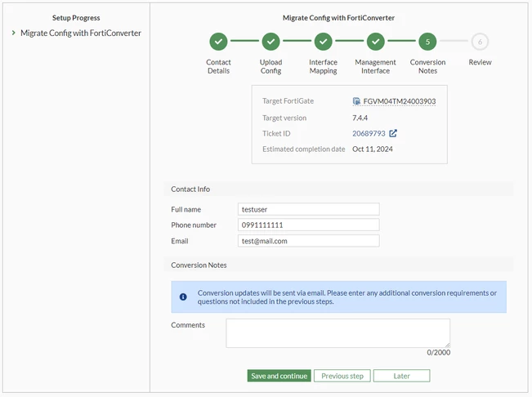Click the Estimated completion date label

click(x=304, y=149)
